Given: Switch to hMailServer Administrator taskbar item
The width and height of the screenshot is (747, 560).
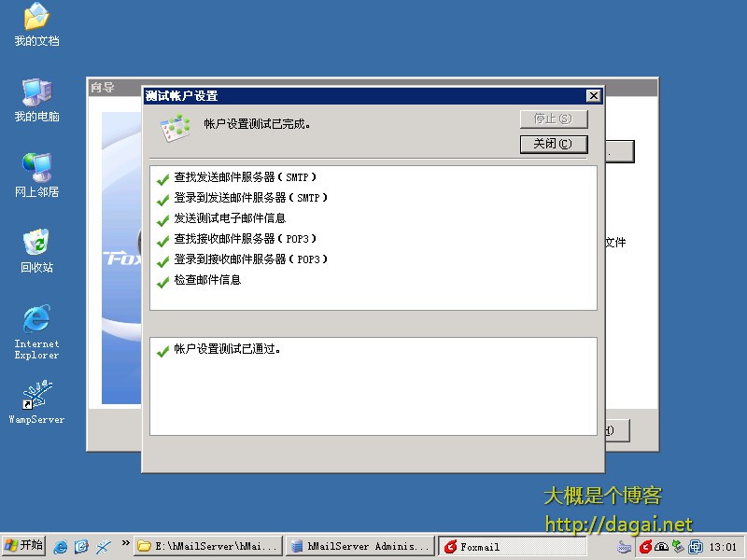Looking at the screenshot, I should point(359,547).
